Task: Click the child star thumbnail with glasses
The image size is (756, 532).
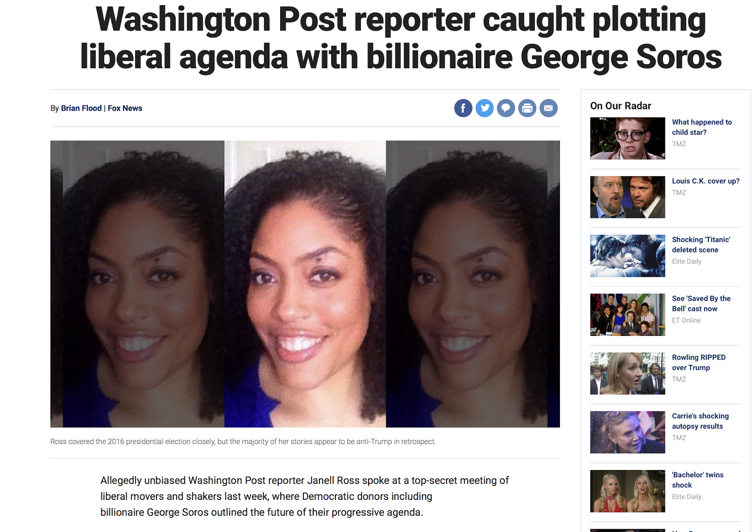Action: tap(627, 138)
